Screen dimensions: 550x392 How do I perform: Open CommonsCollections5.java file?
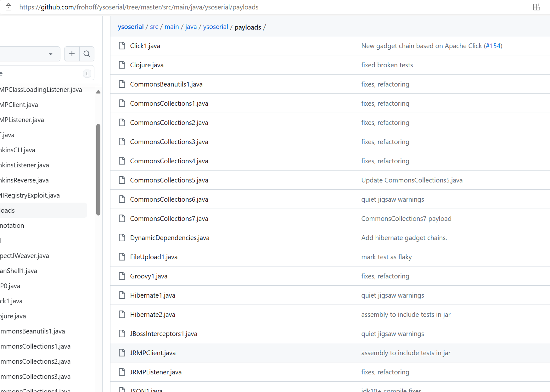pos(169,180)
